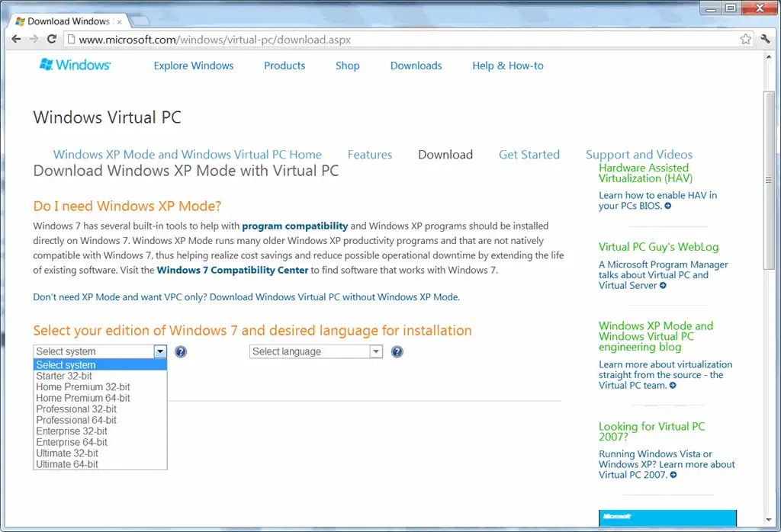The height and width of the screenshot is (532, 781).
Task: Open the Downloads menu in top navigation
Action: click(416, 66)
